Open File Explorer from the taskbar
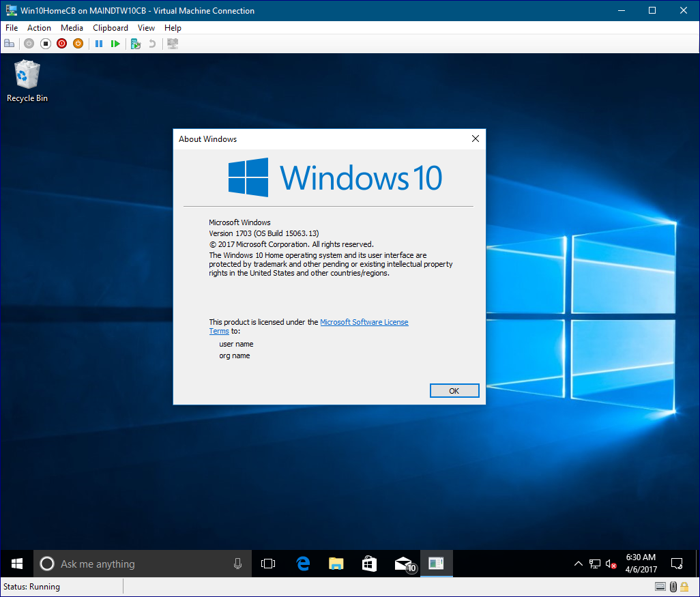The height and width of the screenshot is (597, 700). click(x=336, y=564)
